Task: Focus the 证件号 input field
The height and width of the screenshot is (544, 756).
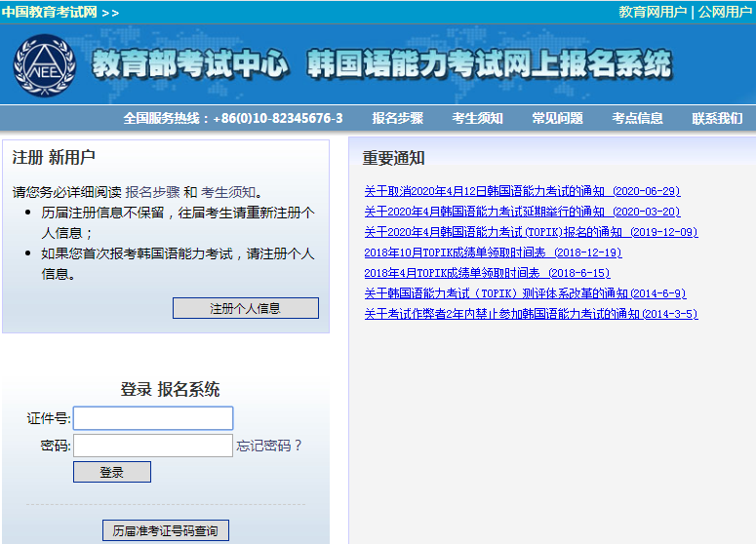Action: (x=153, y=418)
